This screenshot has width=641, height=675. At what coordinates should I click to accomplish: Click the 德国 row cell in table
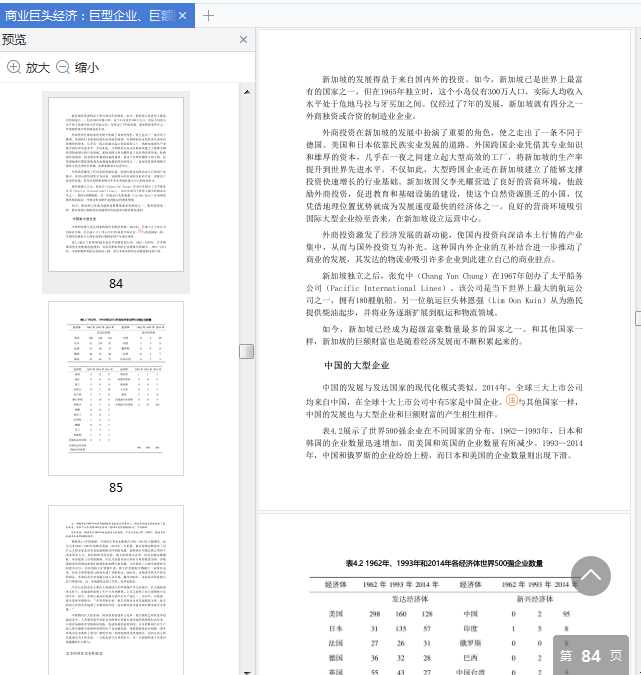(336, 658)
